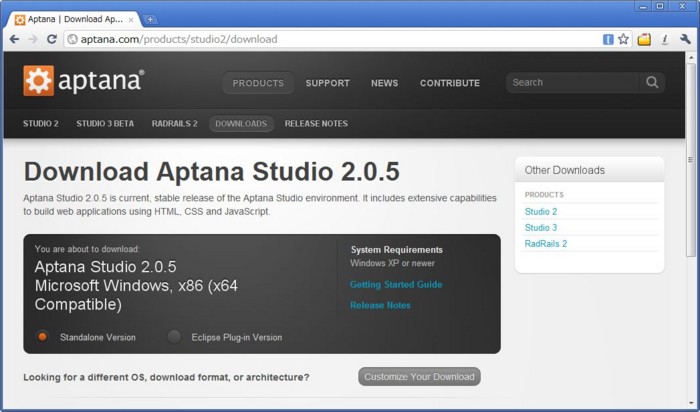Click the blue extension icon in address bar
The image size is (700, 412).
[608, 39]
